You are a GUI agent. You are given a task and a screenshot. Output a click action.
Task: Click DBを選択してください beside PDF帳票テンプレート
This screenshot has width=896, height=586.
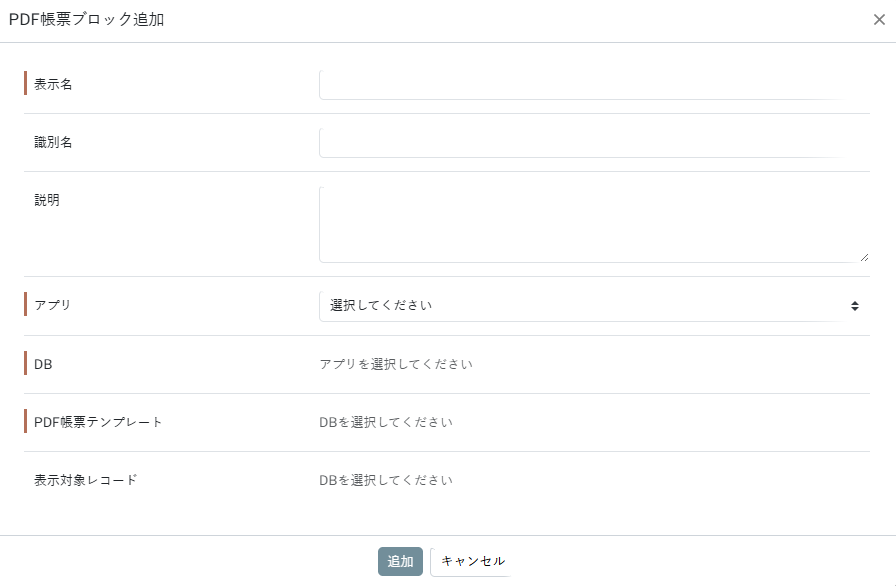(386, 422)
